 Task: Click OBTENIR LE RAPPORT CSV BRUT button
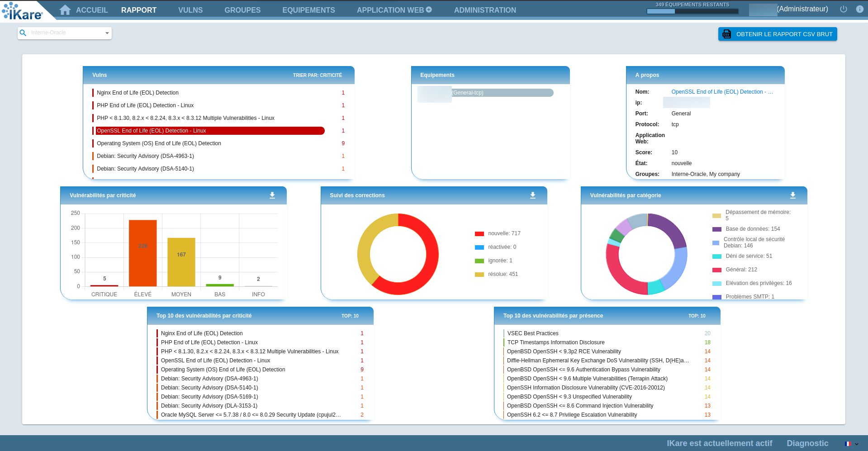[x=778, y=34]
